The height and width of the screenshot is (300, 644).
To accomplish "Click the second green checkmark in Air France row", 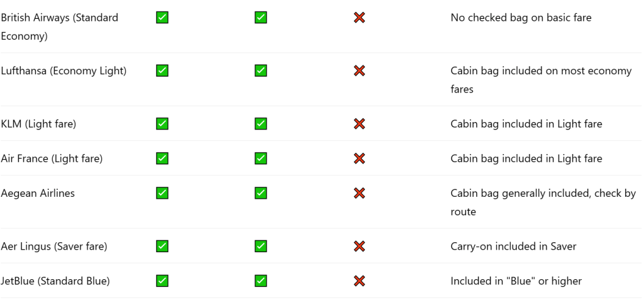I will 260,158.
